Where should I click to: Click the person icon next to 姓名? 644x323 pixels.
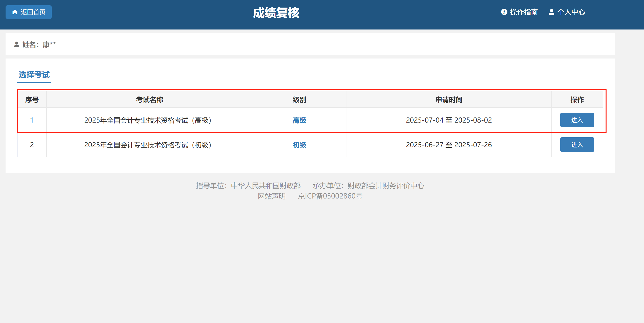16,44
